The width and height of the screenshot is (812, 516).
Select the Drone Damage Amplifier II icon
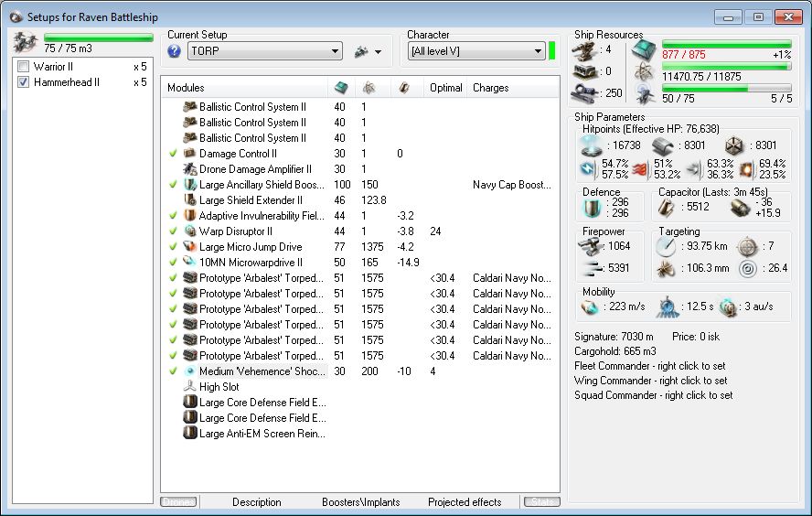click(x=190, y=169)
